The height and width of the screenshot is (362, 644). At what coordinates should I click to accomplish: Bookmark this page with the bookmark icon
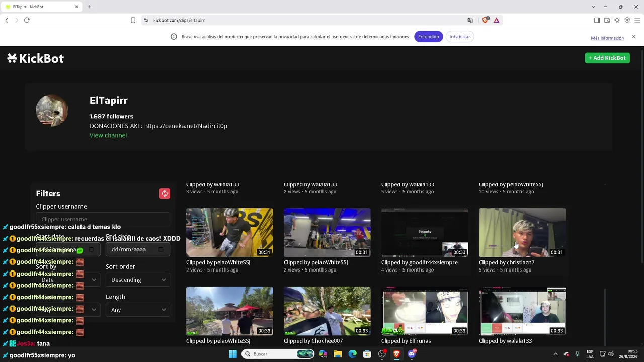pos(133,20)
